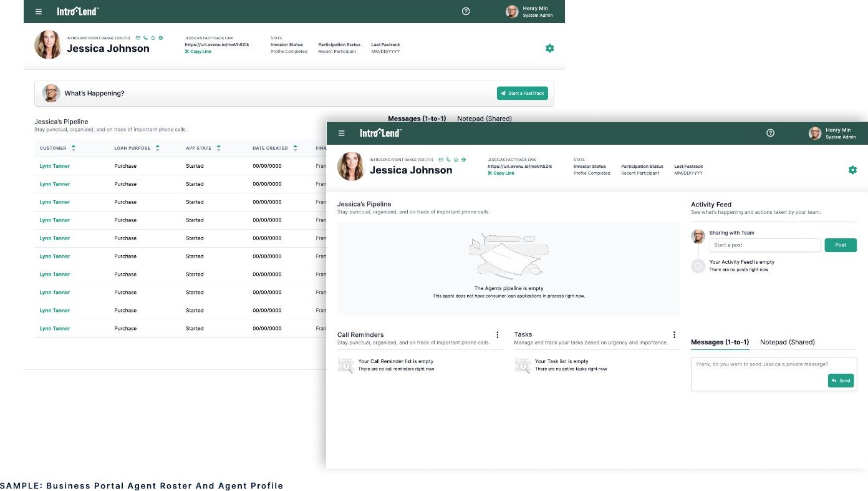This screenshot has height=491, width=868.
Task: Open the settings gear in the back window
Action: (x=549, y=48)
